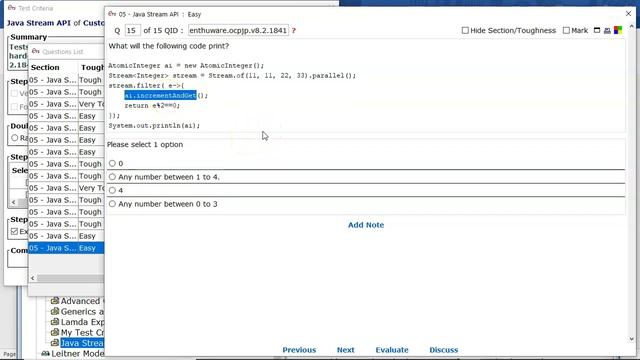The width and height of the screenshot is (640, 360).
Task: Click the 'return e%2==0;' code line
Action: coord(152,106)
